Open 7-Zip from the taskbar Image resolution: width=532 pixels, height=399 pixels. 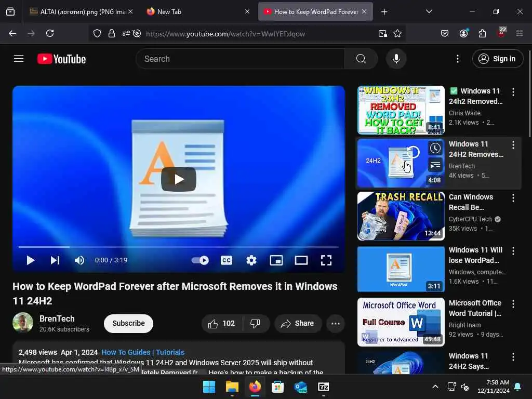(323, 387)
